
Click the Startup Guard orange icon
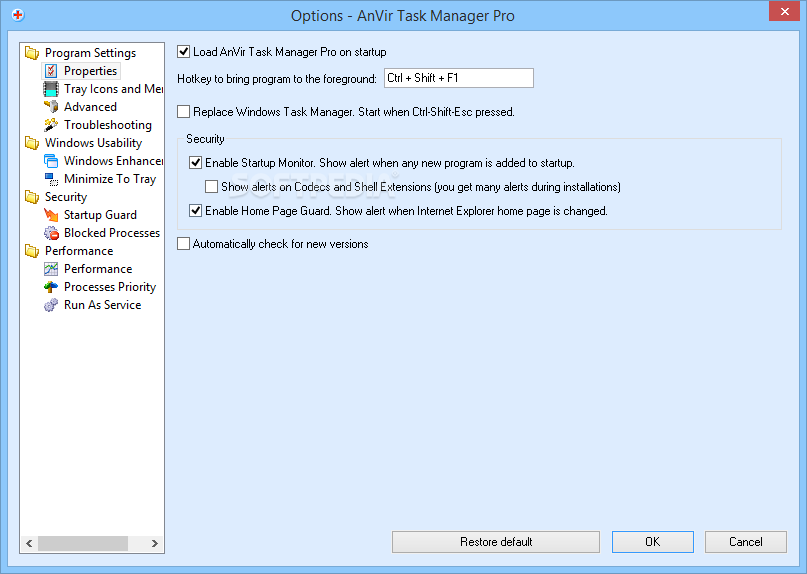coord(51,215)
